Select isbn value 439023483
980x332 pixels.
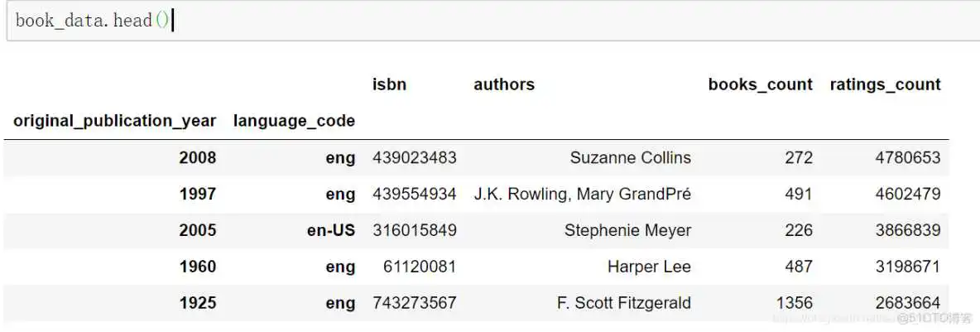point(414,158)
